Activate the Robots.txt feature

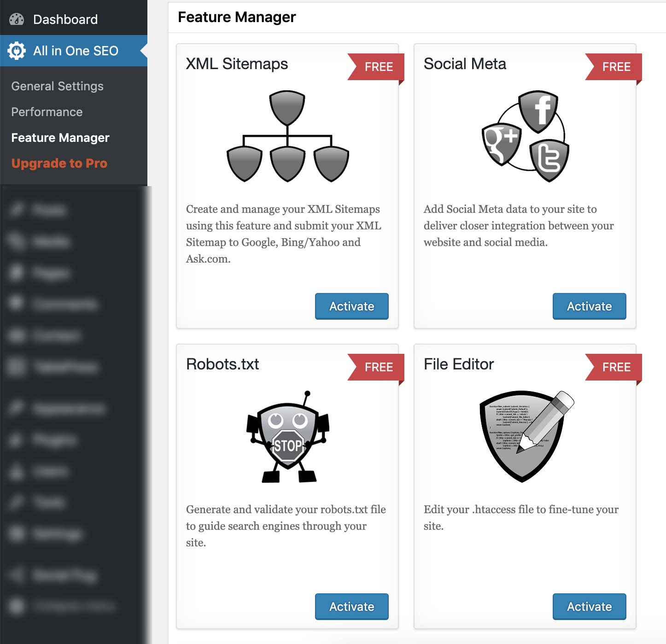pyautogui.click(x=352, y=607)
